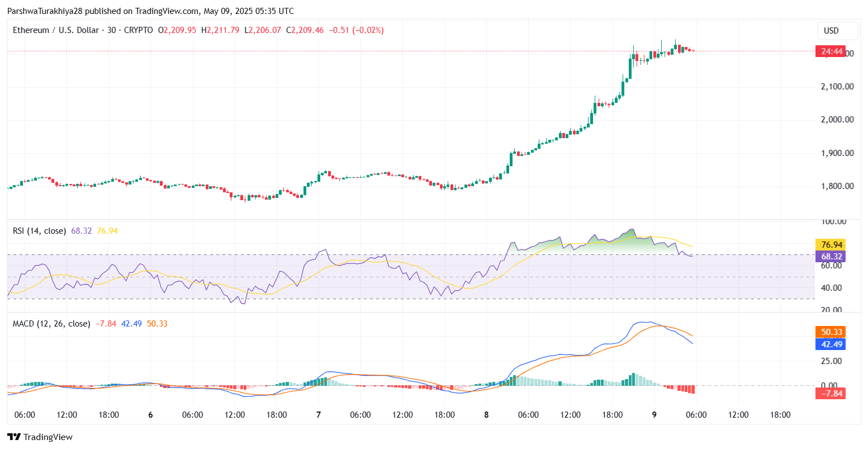This screenshot has width=868, height=449.
Task: Click the orange 50.33 signal value tag
Action: tap(830, 332)
